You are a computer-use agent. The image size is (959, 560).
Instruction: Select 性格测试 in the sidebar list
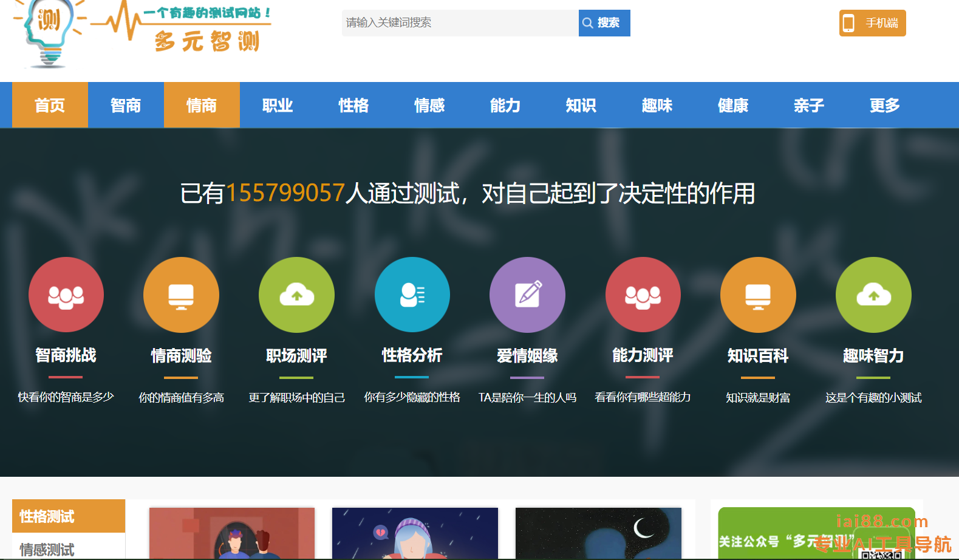point(68,516)
